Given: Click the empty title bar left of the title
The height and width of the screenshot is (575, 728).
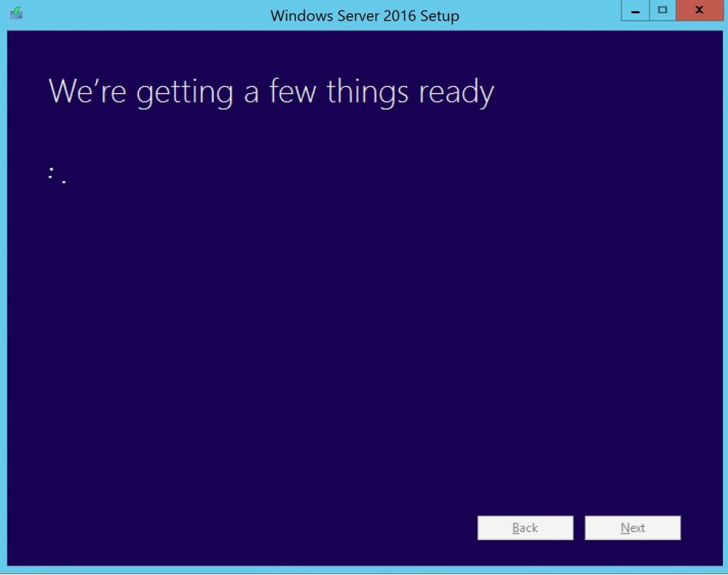Looking at the screenshot, I should coord(148,15).
